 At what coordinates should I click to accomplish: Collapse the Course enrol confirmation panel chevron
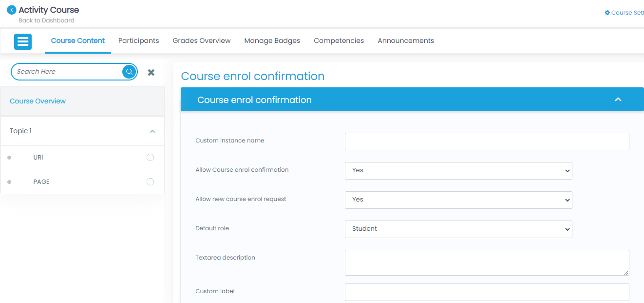pos(618,100)
